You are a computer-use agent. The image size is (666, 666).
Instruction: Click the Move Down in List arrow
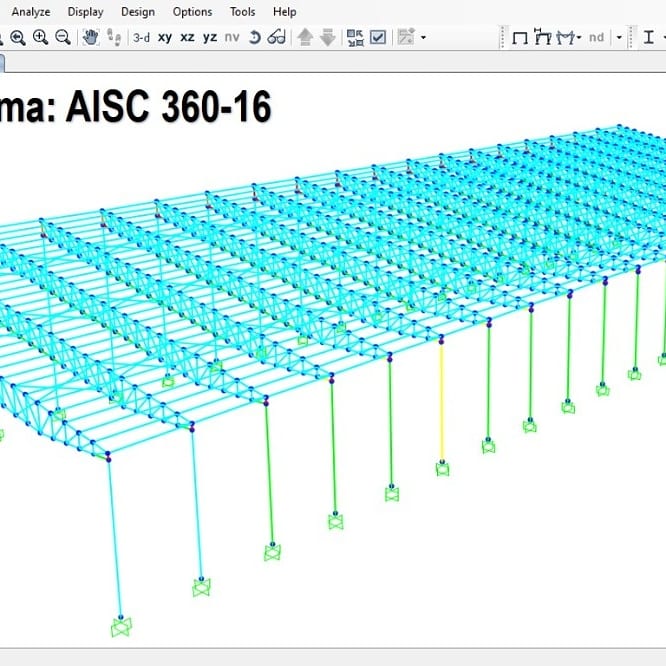point(327,37)
